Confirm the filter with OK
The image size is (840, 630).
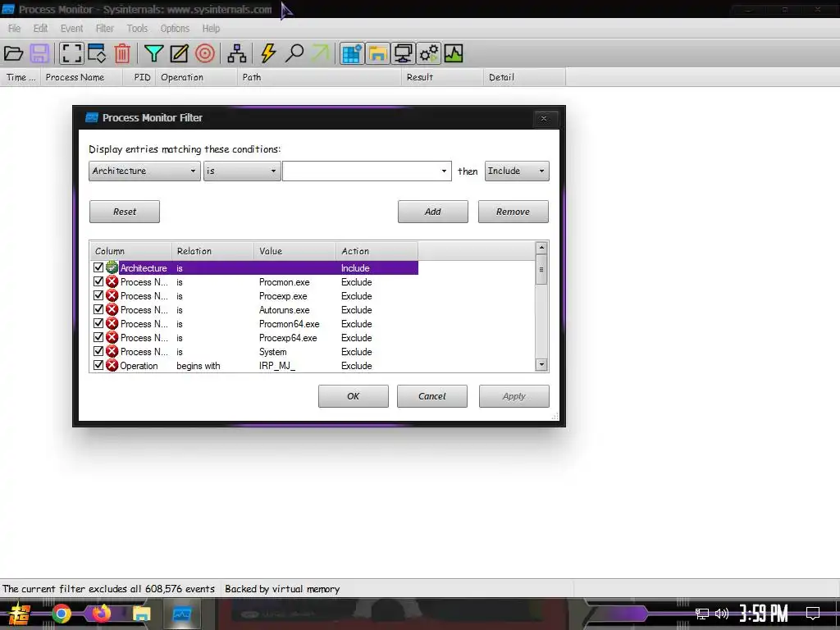coord(354,396)
